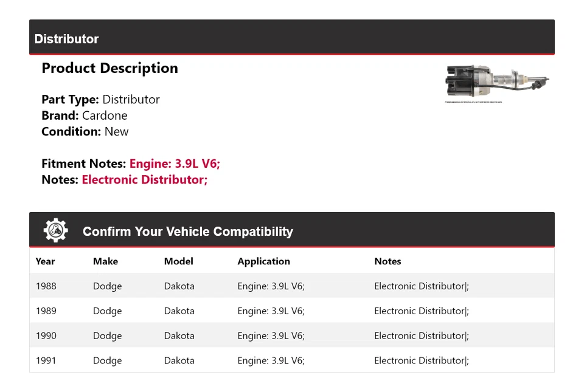Click the Application column header
Viewport: 584px width, 392px height.
(263, 261)
